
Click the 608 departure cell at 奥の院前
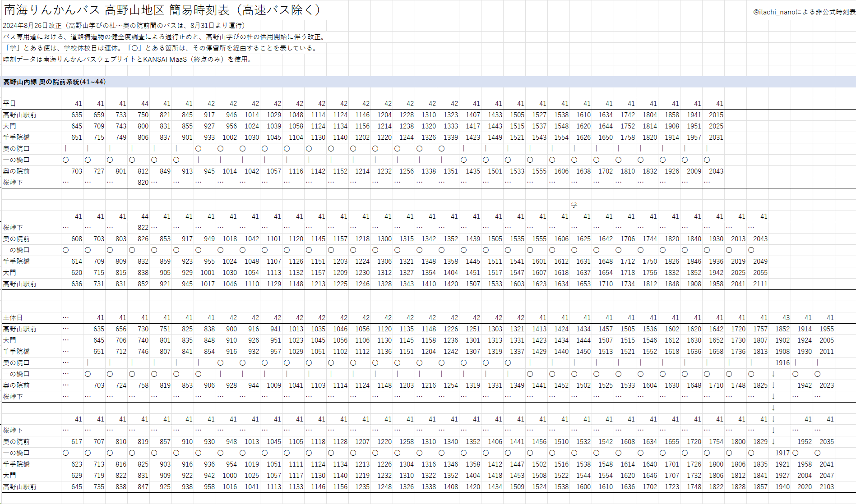77,239
